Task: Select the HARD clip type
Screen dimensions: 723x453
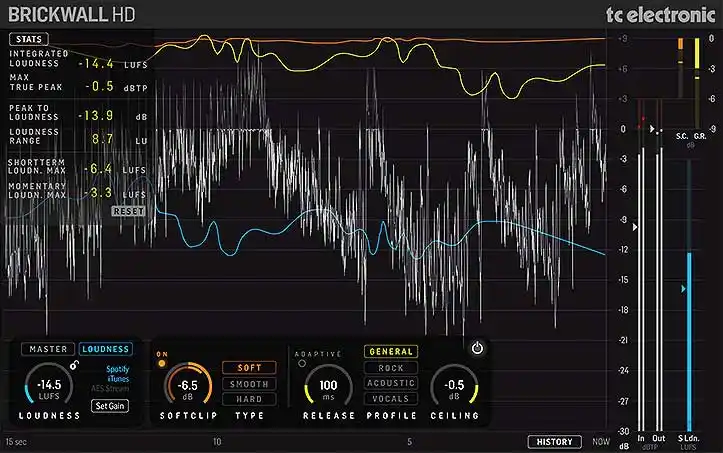Action: [x=249, y=399]
